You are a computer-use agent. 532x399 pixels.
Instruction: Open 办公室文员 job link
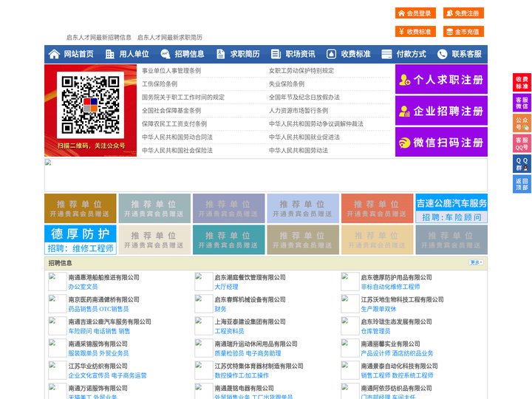[x=83, y=287]
